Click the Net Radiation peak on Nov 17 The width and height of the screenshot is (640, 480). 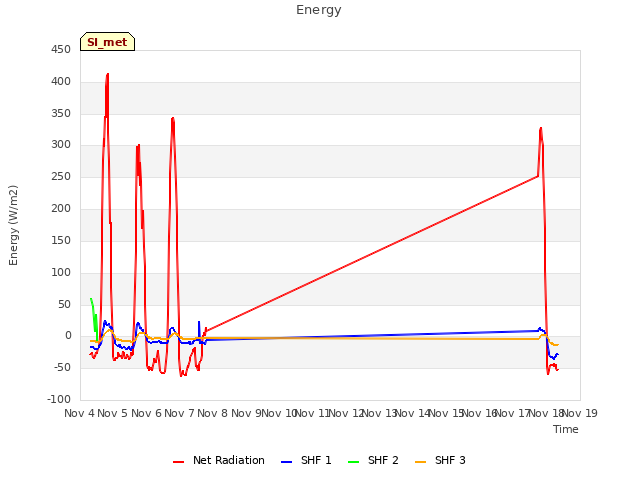pyautogui.click(x=541, y=129)
